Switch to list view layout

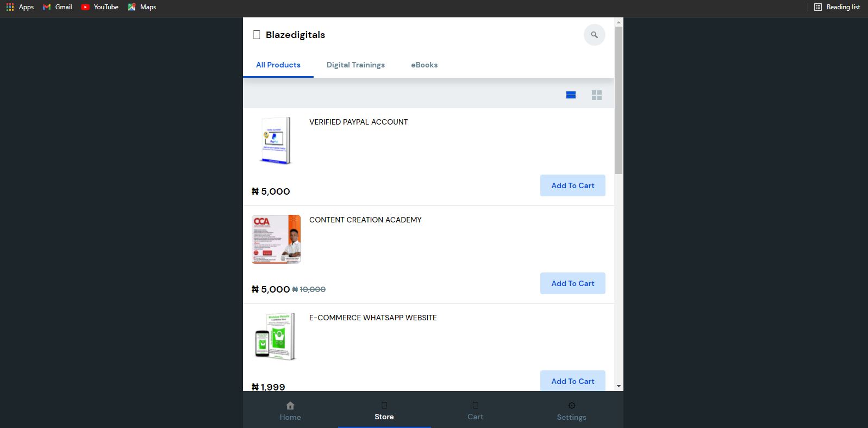[x=571, y=95]
